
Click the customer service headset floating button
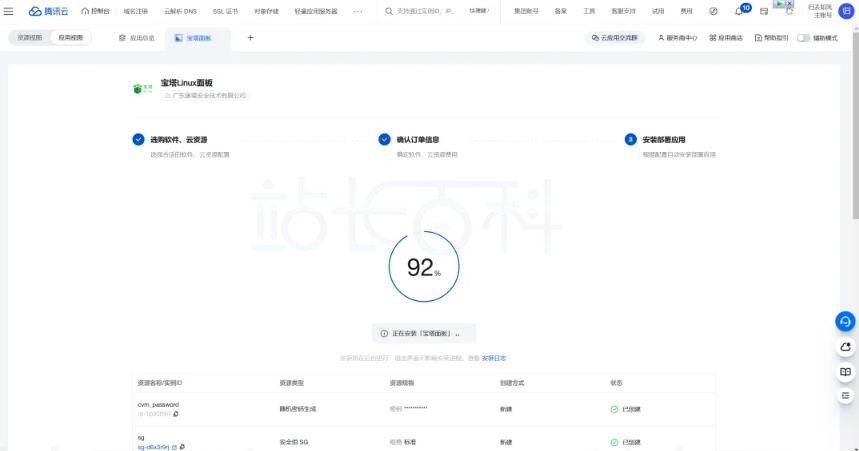(845, 321)
